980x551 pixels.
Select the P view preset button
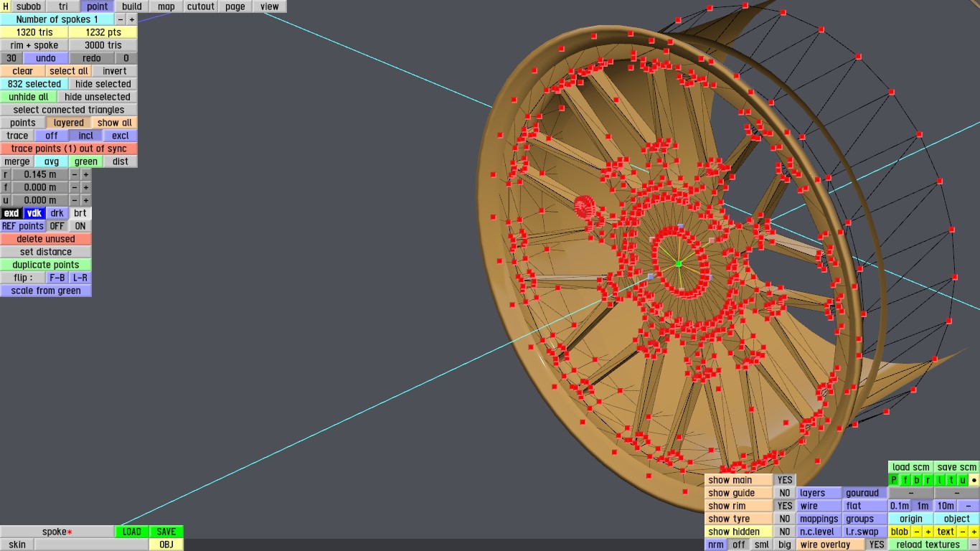pyautogui.click(x=894, y=480)
